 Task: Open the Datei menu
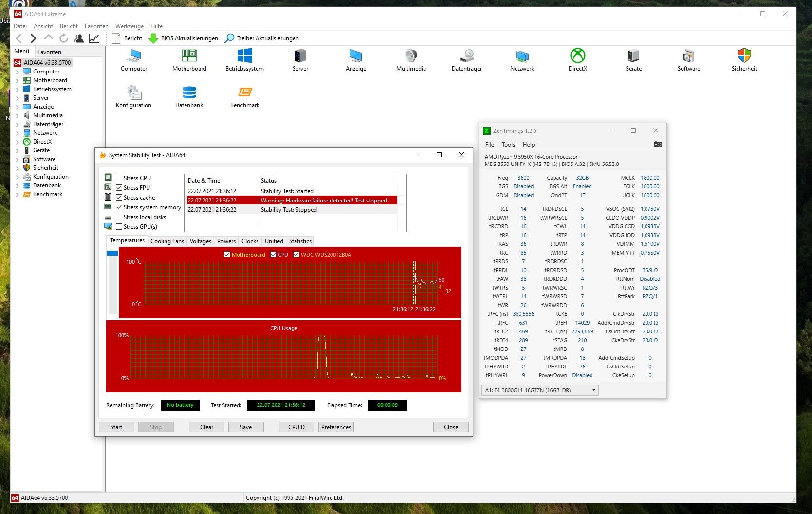click(20, 26)
